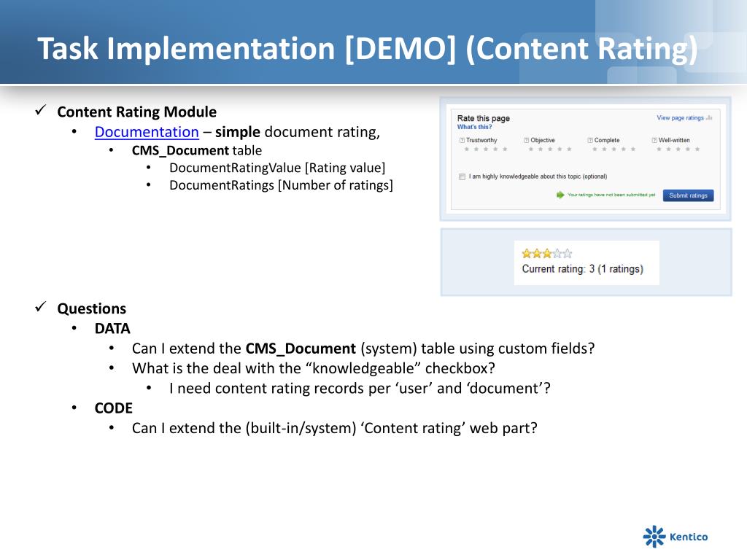Click the green arrow icon before the ratings status

pyautogui.click(x=560, y=195)
